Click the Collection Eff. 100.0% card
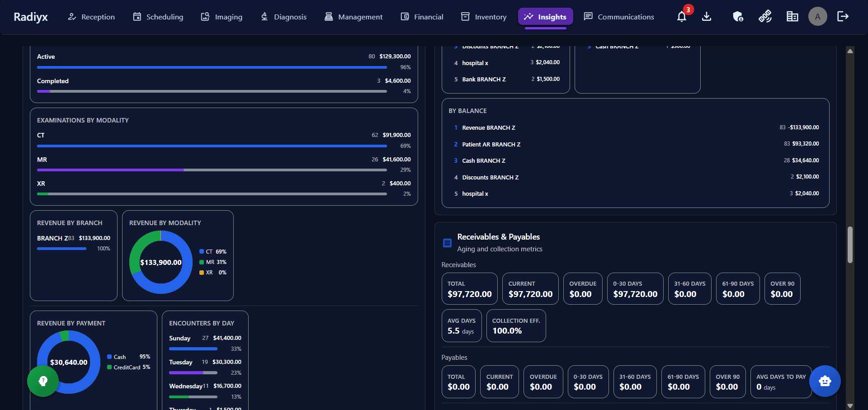868x410 pixels. point(516,326)
